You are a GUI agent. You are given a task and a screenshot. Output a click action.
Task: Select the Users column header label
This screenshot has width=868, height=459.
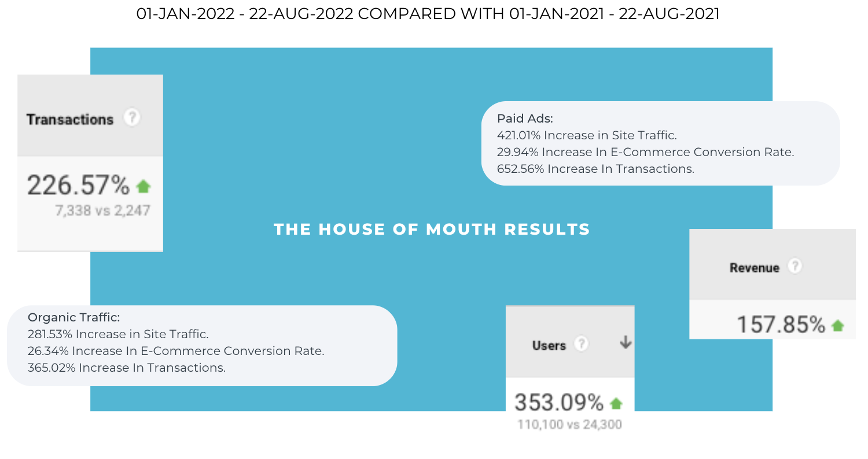[x=549, y=345]
